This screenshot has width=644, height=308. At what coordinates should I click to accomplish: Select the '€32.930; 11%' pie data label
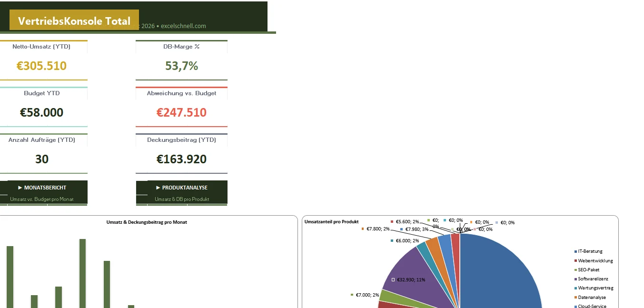click(408, 280)
